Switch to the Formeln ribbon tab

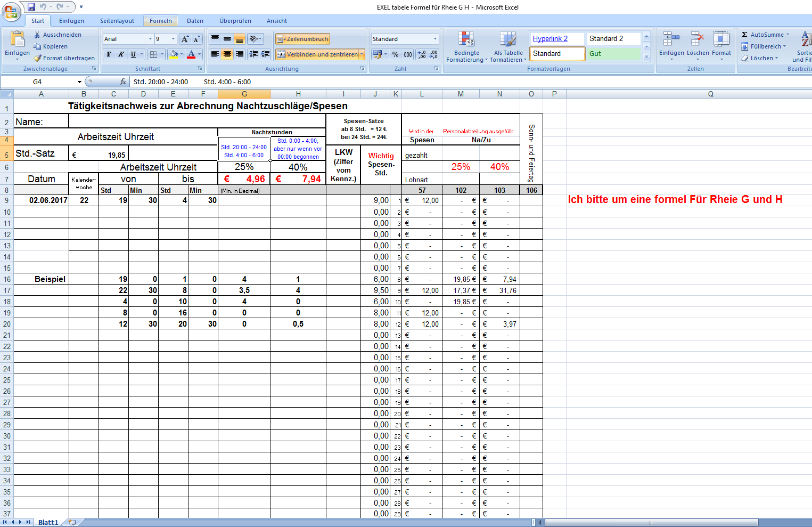(x=161, y=21)
